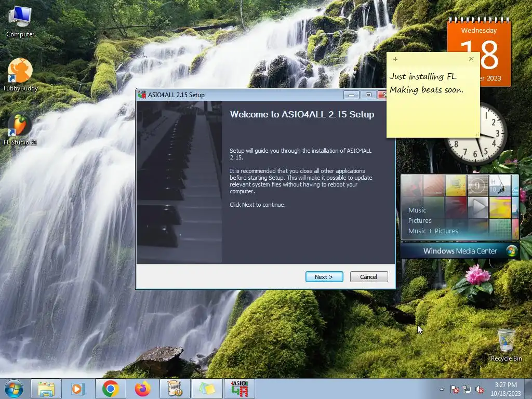
Task: Launch Firefox from the taskbar
Action: [142, 389]
